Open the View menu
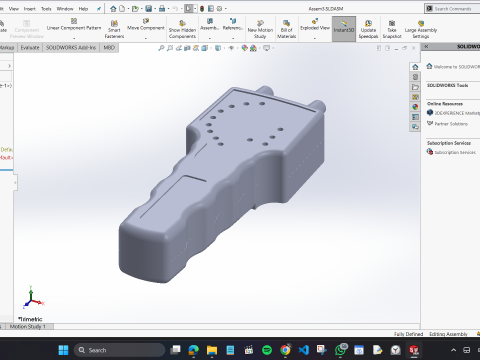 [x=14, y=9]
